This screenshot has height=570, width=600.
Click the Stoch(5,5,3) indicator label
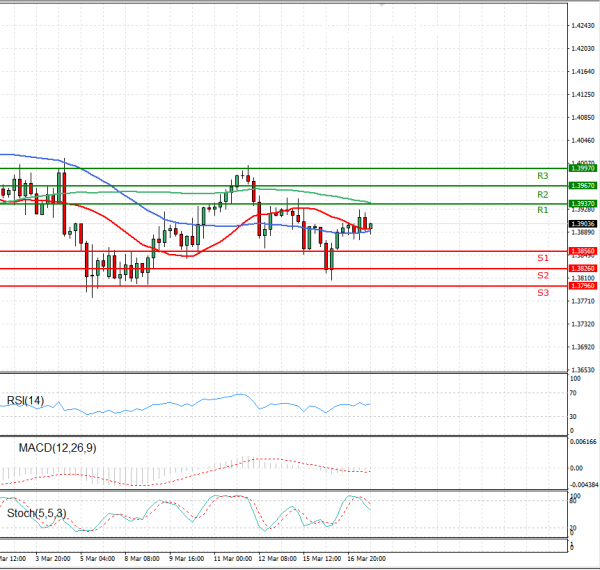(36, 513)
